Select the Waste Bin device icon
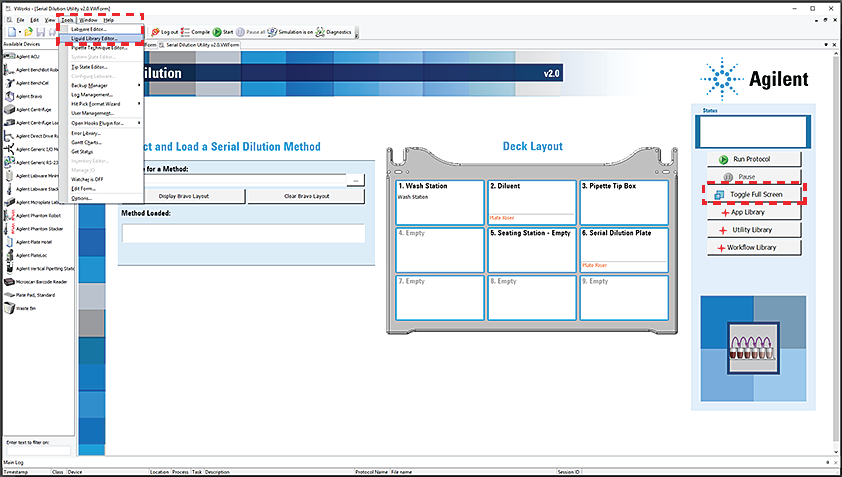 9,308
